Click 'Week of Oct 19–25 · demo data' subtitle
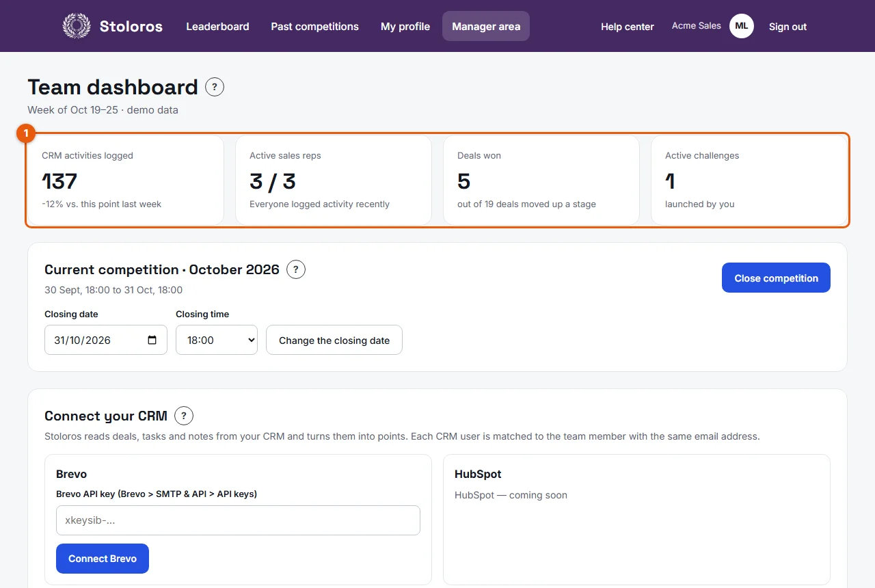Image resolution: width=875 pixels, height=588 pixels. (x=103, y=109)
